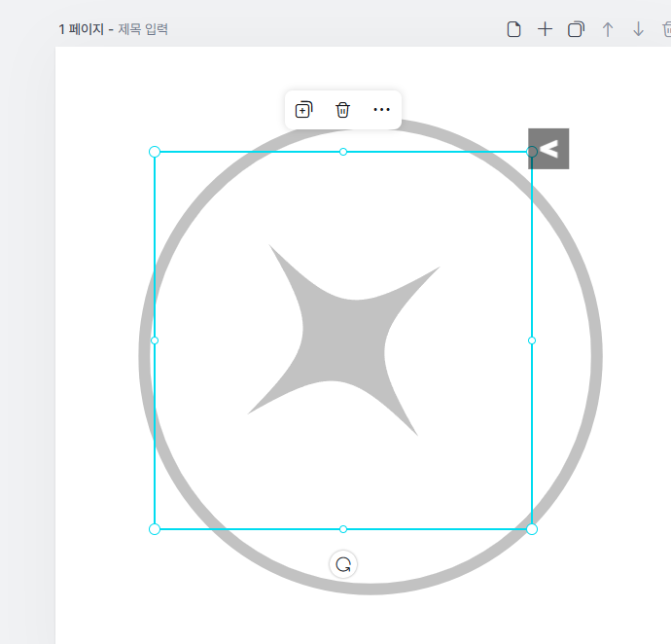The width and height of the screenshot is (671, 644).
Task: Delete selected element with trash icon
Action: [342, 110]
